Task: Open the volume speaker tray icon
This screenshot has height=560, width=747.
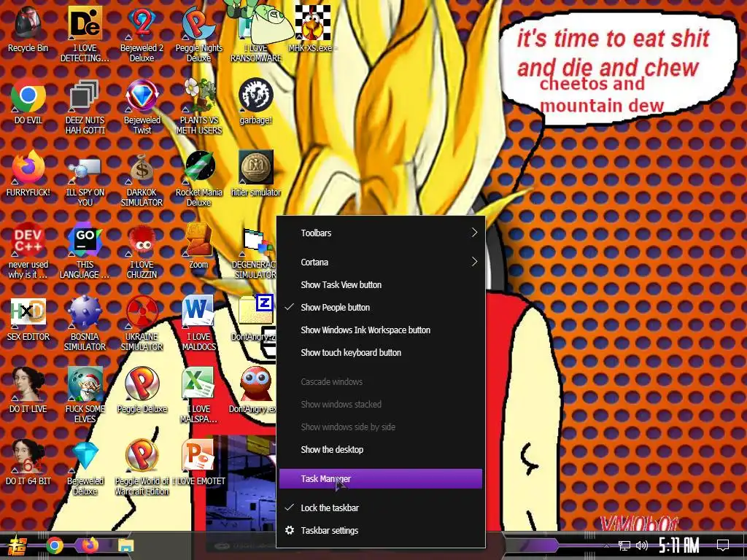Action: click(642, 545)
